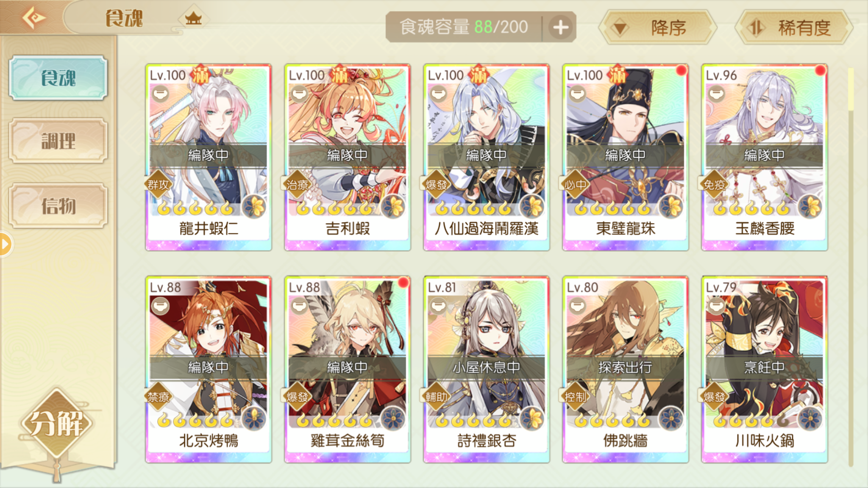The height and width of the screenshot is (488, 868).
Task: Click the 輔助 badge on 詩禮銀杏
Action: [x=436, y=397]
